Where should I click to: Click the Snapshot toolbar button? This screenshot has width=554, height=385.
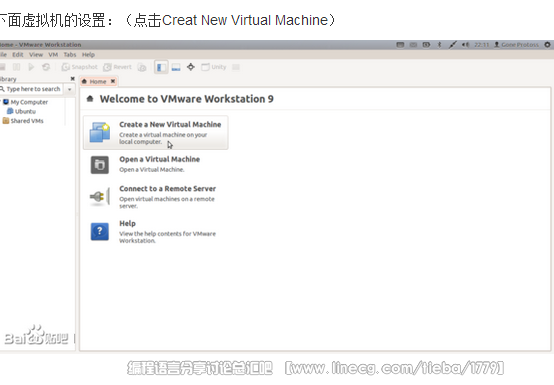tap(79, 67)
